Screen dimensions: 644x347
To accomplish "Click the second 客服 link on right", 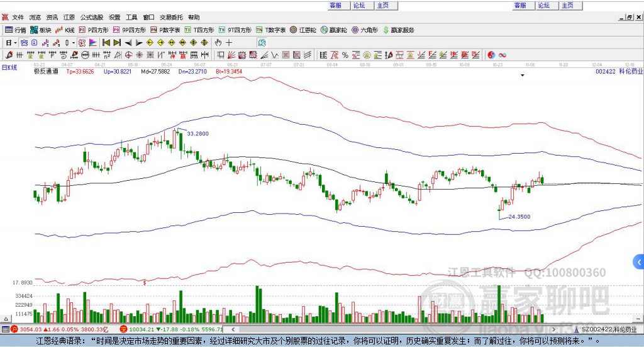I will [520, 5].
